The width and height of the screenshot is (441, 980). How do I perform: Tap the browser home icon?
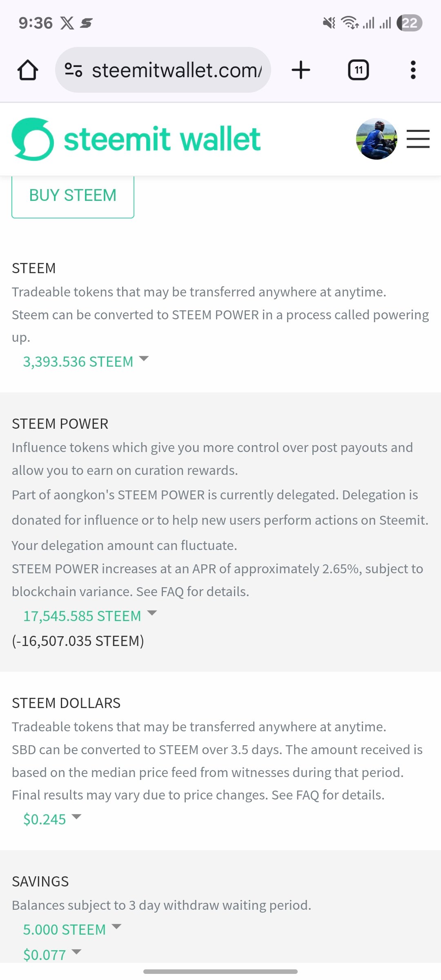pos(28,70)
